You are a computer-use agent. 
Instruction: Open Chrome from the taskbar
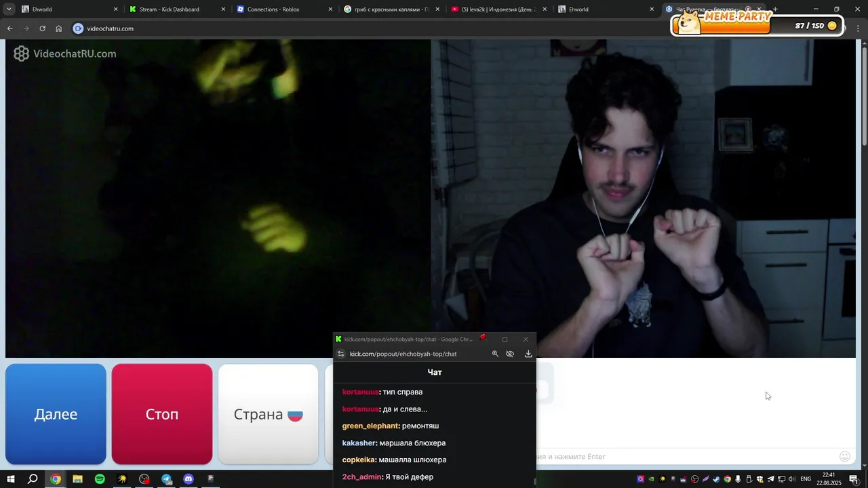click(56, 479)
